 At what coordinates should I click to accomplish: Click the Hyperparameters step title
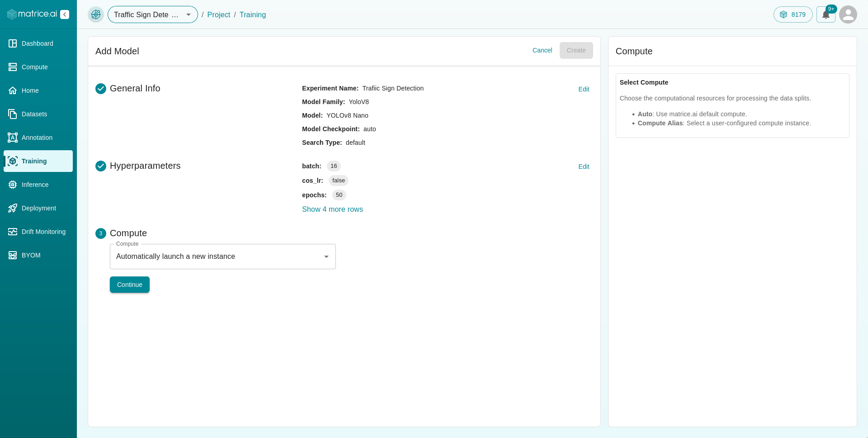tap(145, 166)
